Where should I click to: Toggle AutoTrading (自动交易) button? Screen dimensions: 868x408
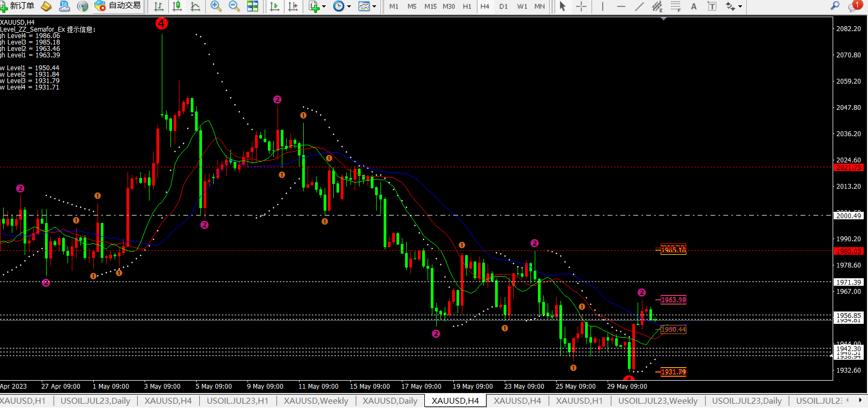tap(118, 6)
